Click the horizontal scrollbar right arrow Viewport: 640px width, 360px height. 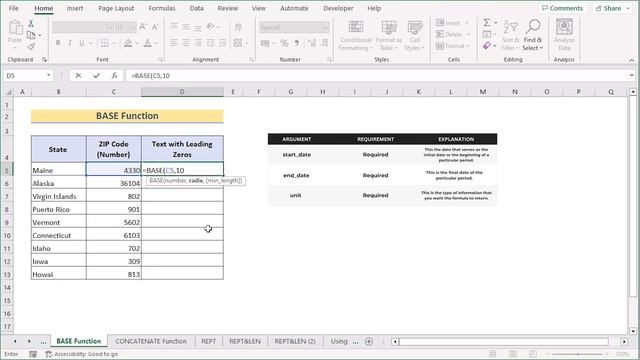tap(624, 341)
